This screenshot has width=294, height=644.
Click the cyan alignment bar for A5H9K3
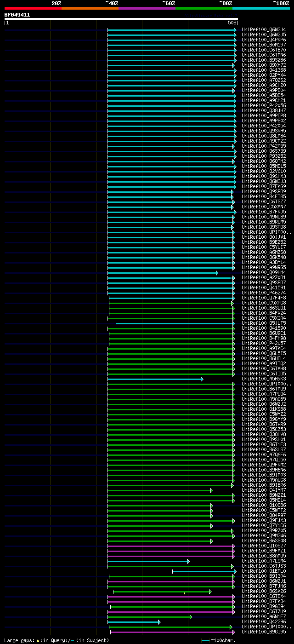coord(155,379)
